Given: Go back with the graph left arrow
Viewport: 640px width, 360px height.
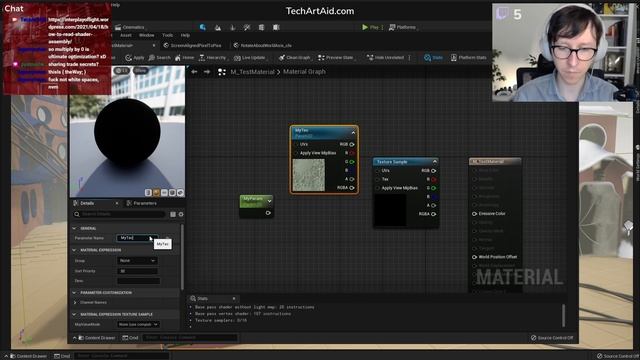Looking at the screenshot, I should pyautogui.click(x=194, y=72).
